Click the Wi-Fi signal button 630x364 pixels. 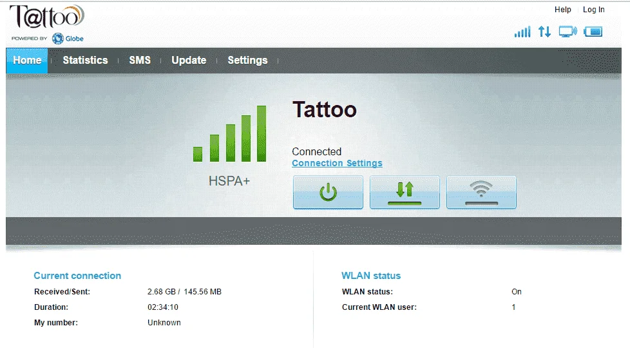click(481, 193)
